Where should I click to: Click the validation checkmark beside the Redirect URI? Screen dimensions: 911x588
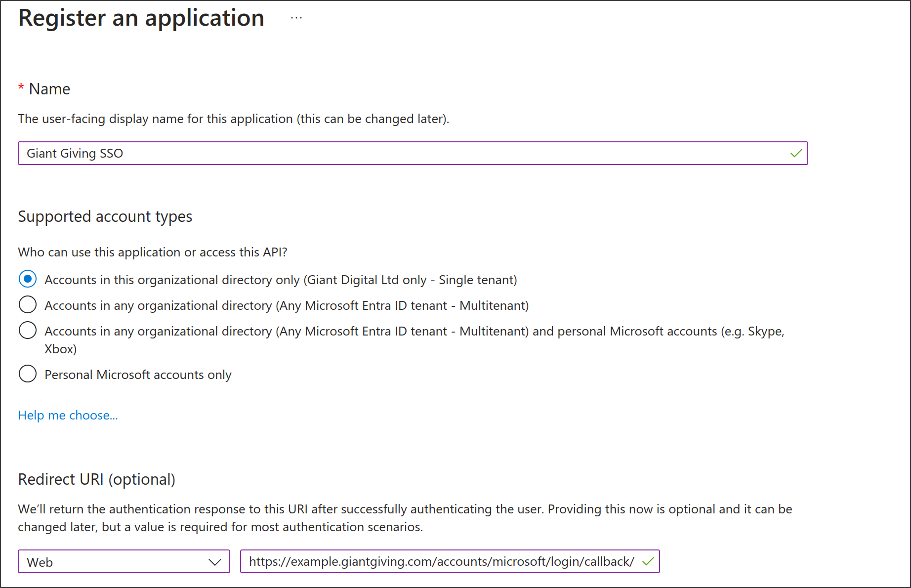coord(648,561)
